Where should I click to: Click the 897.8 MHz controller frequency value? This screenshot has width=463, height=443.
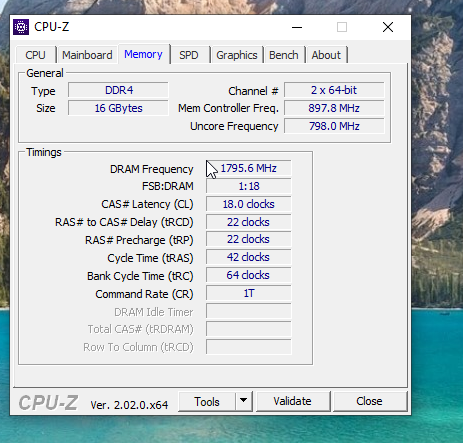334,108
